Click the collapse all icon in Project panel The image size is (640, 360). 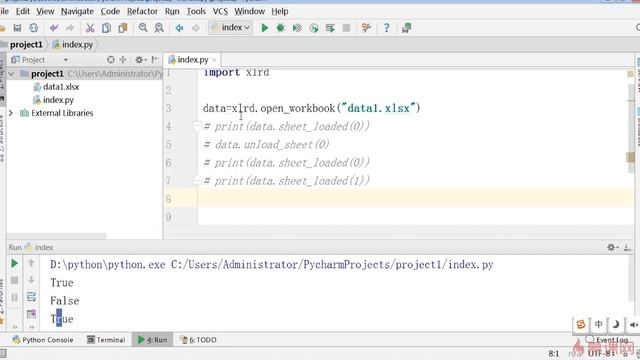(122, 60)
